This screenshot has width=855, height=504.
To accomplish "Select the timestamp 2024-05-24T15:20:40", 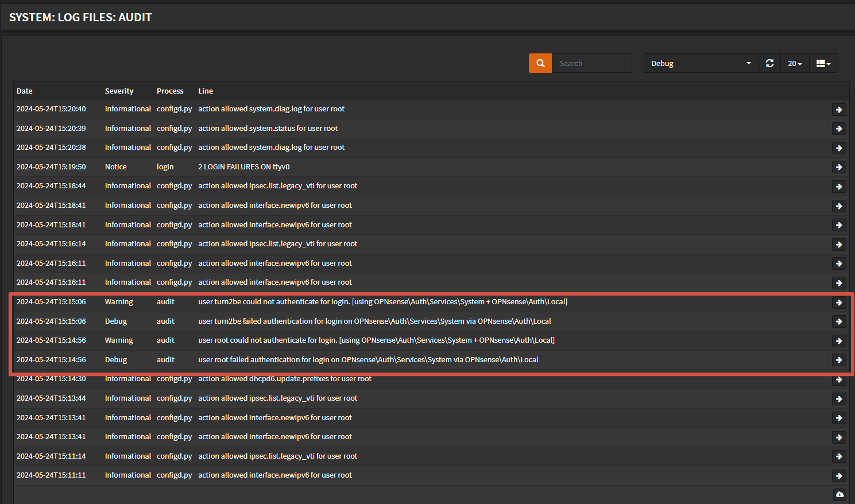I will 51,108.
